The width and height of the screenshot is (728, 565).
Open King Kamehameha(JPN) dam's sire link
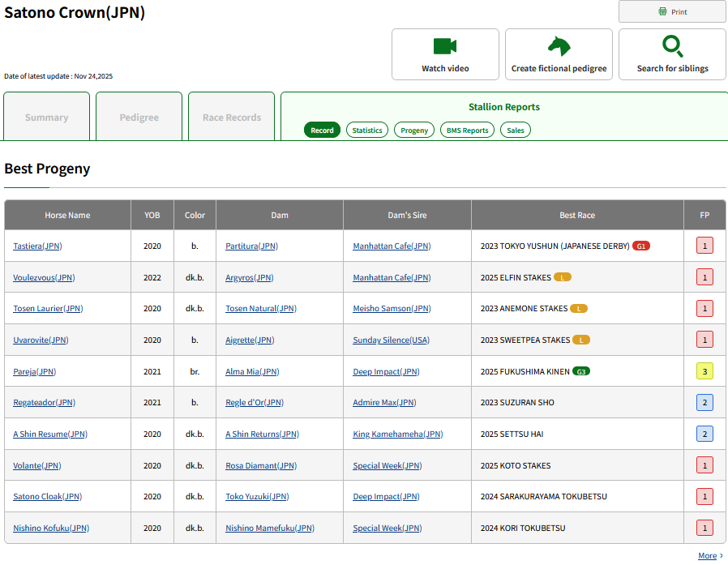click(398, 434)
